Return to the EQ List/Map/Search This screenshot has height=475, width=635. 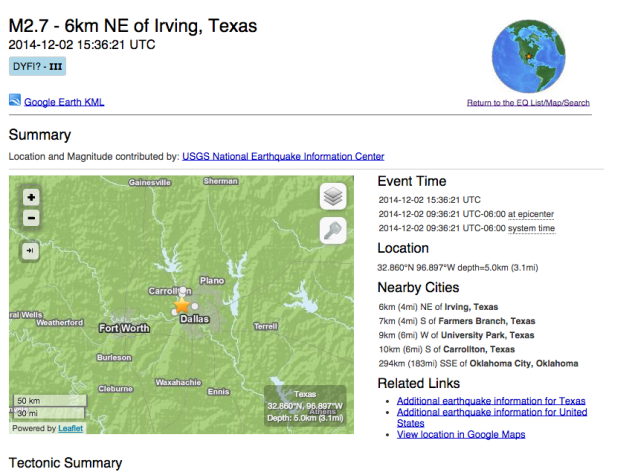528,103
